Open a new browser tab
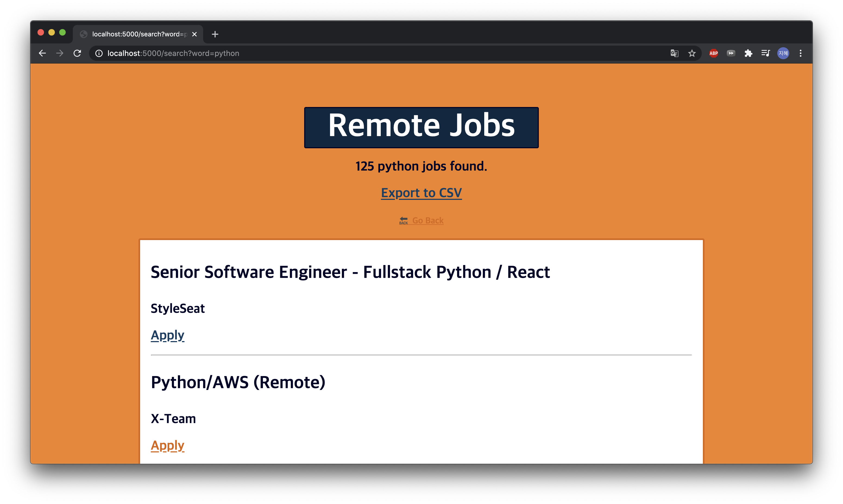The height and width of the screenshot is (504, 843). click(215, 34)
